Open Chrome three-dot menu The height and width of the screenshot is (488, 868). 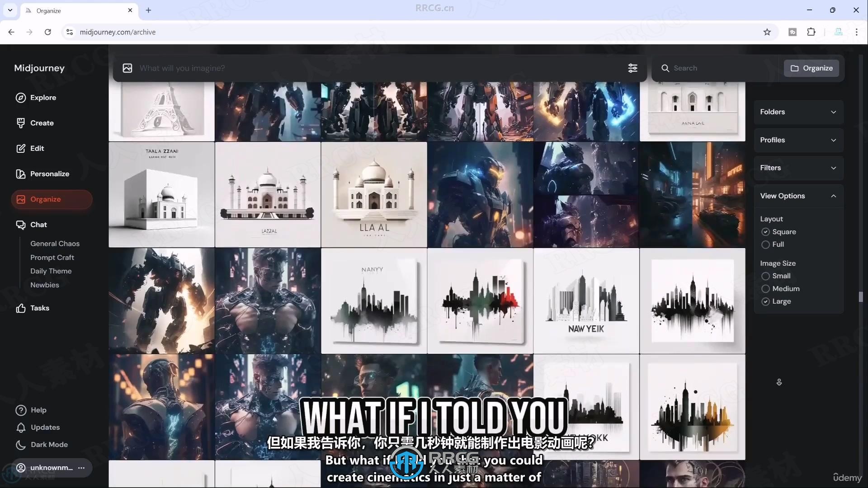(856, 32)
